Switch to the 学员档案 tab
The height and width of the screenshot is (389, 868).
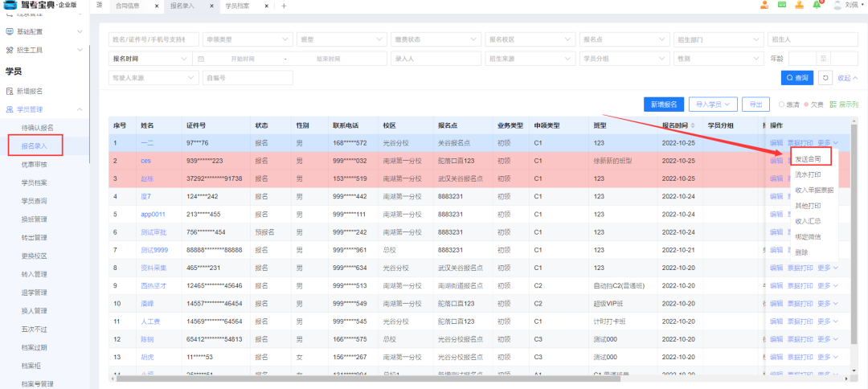click(237, 6)
